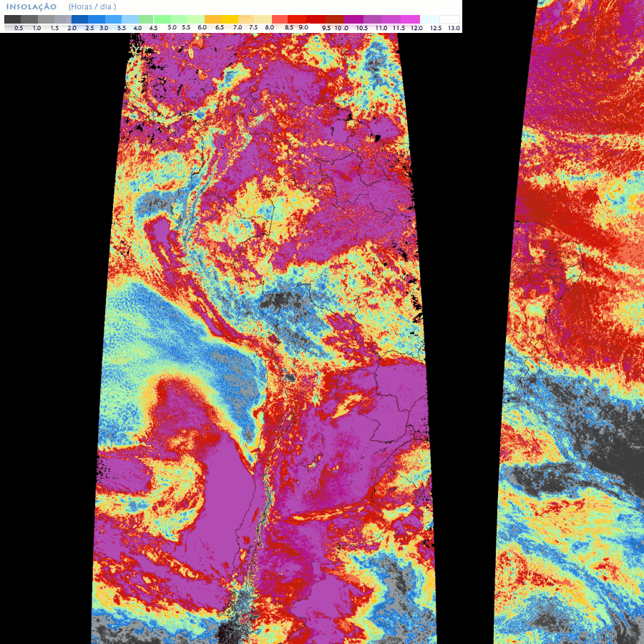Select the white 13.0 legend swatch
The image size is (644, 644).
pyautogui.click(x=450, y=19)
